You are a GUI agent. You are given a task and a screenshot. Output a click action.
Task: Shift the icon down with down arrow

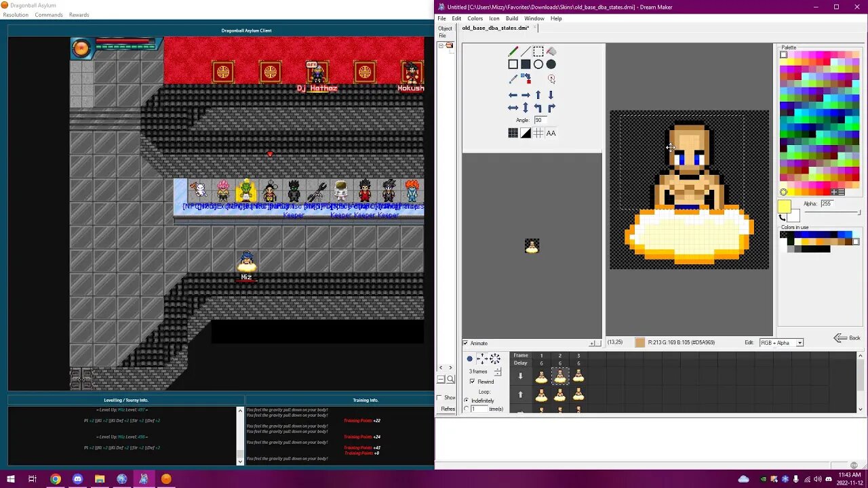[x=551, y=95]
